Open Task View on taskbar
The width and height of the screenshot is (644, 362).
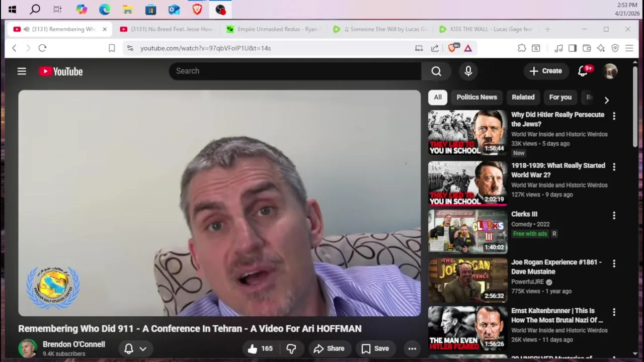pyautogui.click(x=57, y=9)
